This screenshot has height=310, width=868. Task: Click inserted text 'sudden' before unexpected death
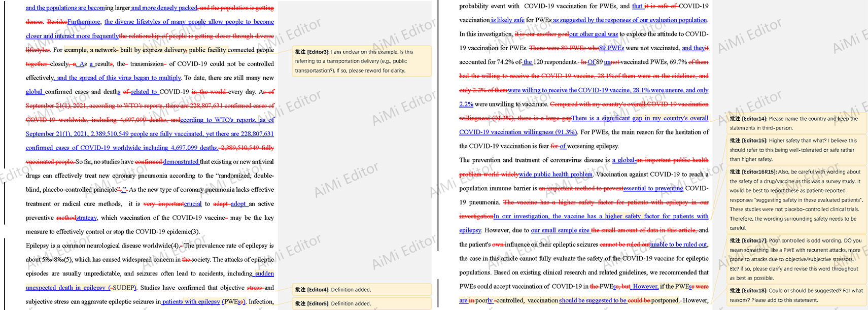coord(264,273)
